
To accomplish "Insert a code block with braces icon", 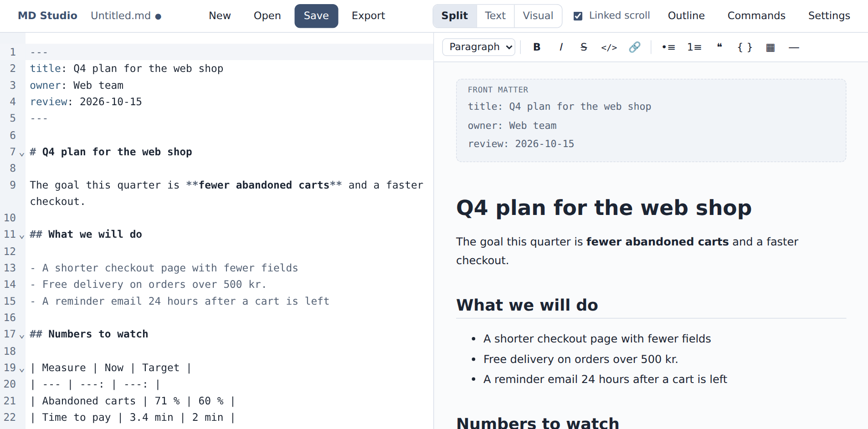I will point(745,47).
